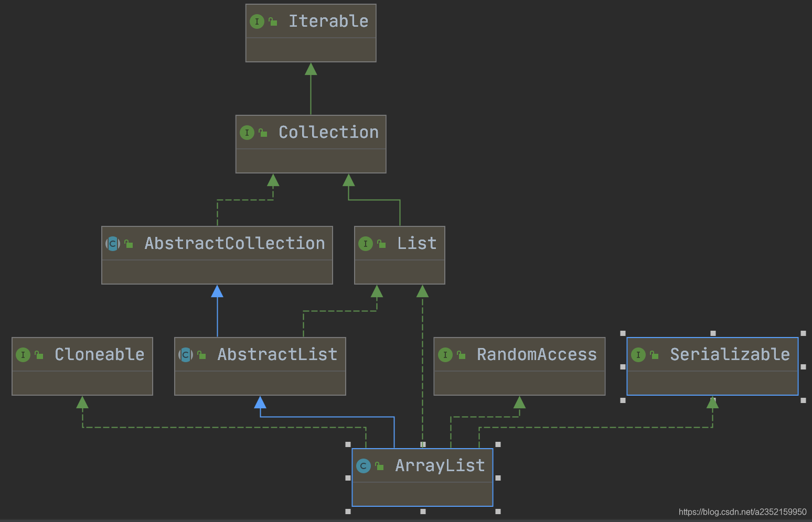
Task: Toggle visibility lock on Cloneable node
Action: pyautogui.click(x=39, y=355)
